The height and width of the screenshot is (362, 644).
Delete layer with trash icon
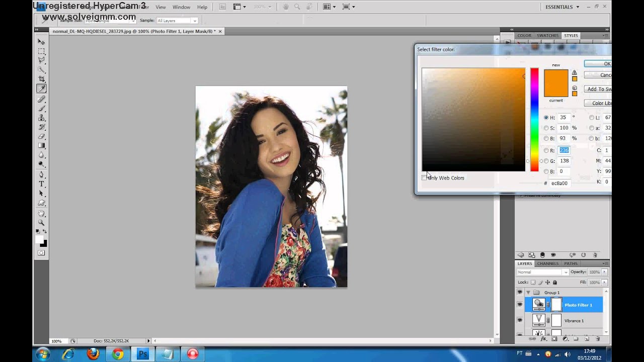point(598,339)
